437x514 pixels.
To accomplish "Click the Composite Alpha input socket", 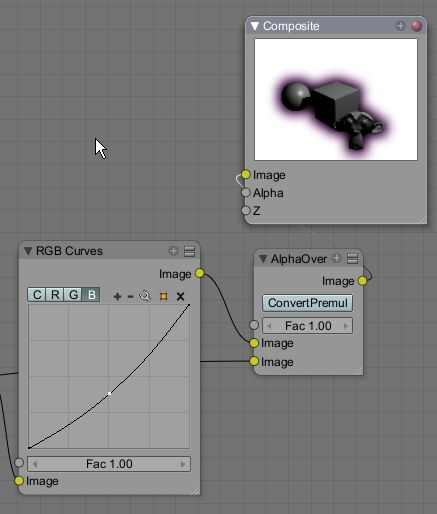I will tap(246, 192).
